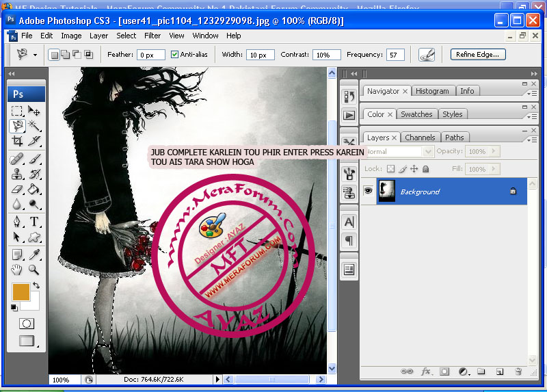Screen dimensions: 547x392
Task: Click the orange foreground color swatch
Action: 21,292
